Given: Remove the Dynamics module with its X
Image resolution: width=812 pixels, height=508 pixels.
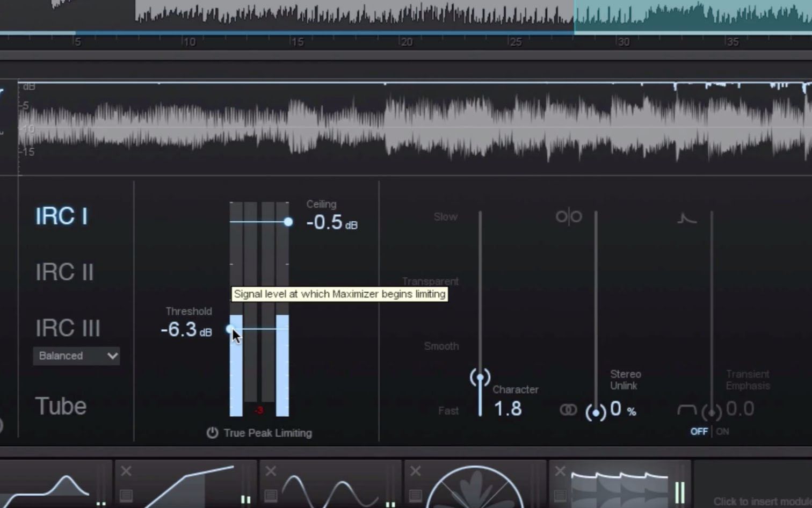Looking at the screenshot, I should coord(126,471).
